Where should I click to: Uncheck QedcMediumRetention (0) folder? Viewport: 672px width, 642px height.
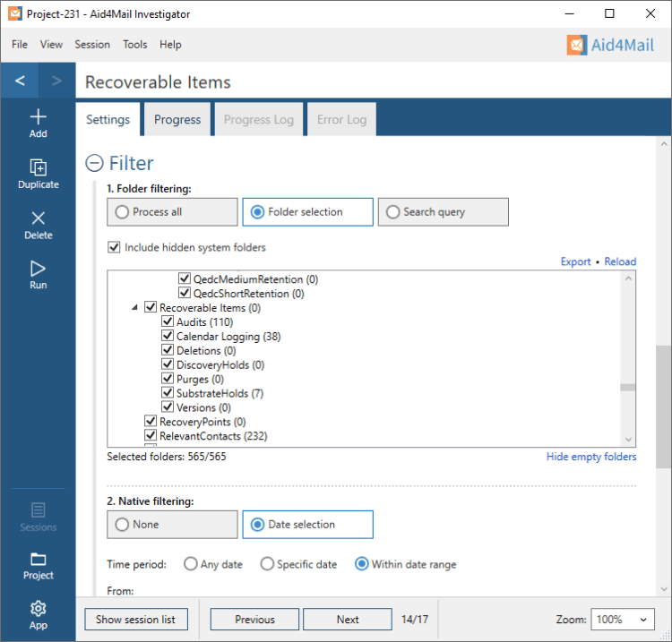(185, 278)
